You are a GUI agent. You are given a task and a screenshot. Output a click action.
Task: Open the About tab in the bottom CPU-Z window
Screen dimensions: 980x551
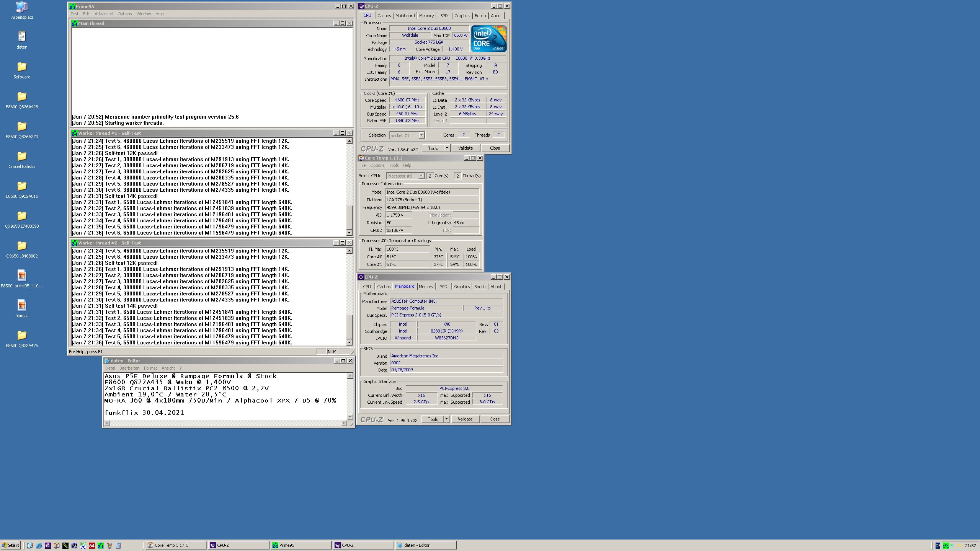[496, 287]
